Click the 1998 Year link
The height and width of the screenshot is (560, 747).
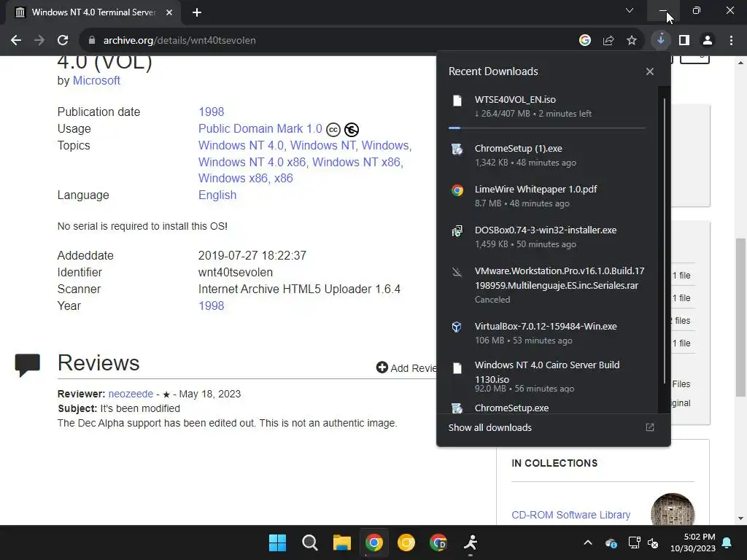pos(211,306)
